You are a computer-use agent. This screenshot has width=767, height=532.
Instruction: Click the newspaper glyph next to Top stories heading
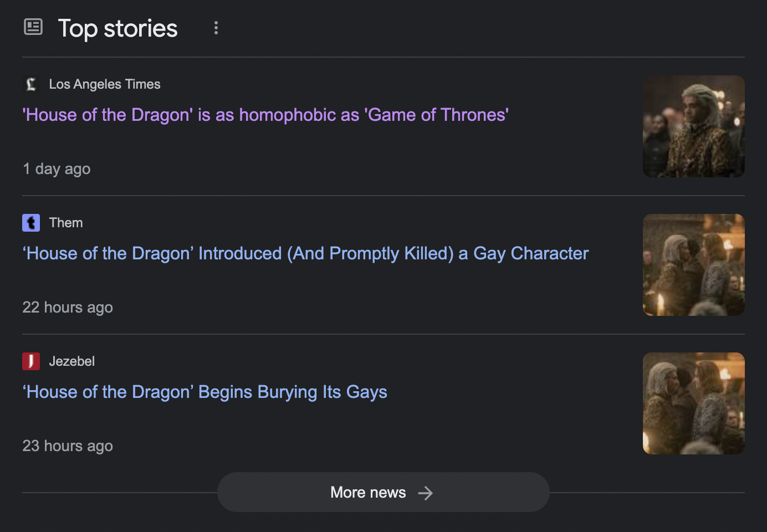(x=33, y=27)
